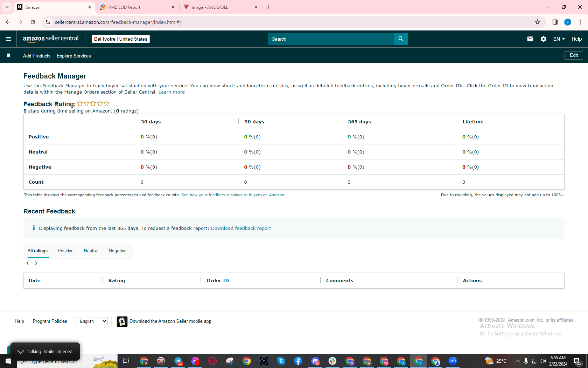Collapse the Talking: Smile Jimenez popup

pos(21,352)
